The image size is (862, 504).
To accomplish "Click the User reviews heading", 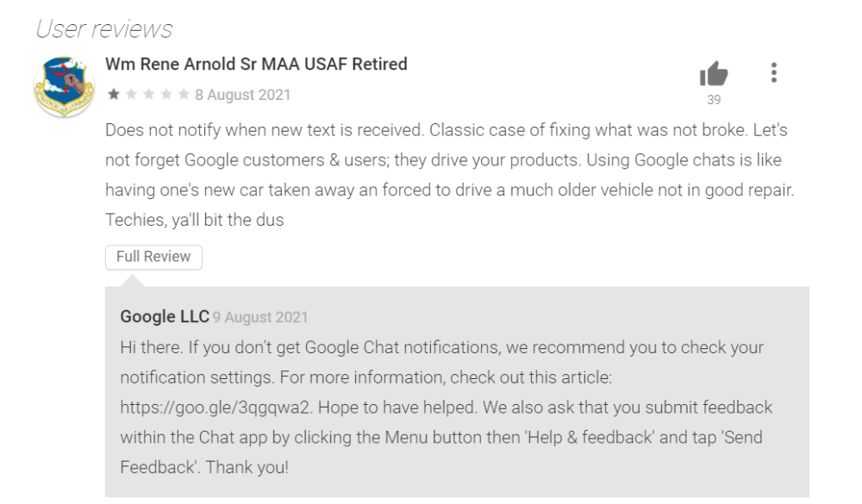I will click(x=103, y=28).
